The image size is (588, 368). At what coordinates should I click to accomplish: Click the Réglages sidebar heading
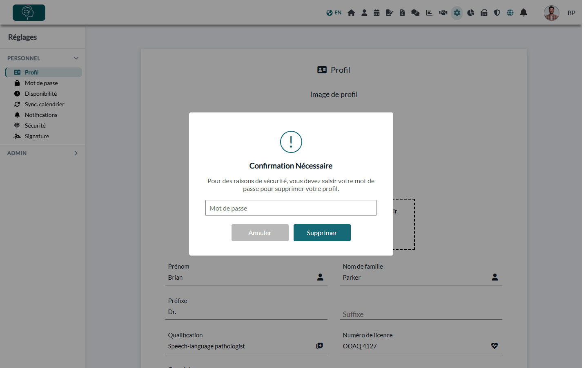(x=22, y=37)
